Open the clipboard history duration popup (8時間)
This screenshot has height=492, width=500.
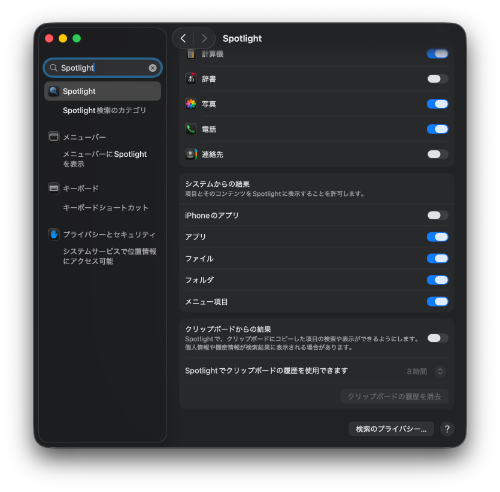click(x=426, y=371)
